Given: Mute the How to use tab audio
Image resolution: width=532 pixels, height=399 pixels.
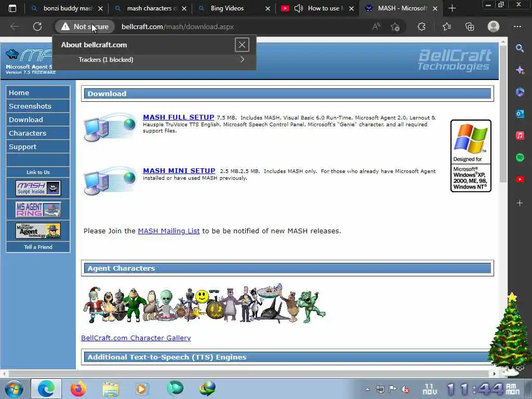Looking at the screenshot, I should point(299,8).
